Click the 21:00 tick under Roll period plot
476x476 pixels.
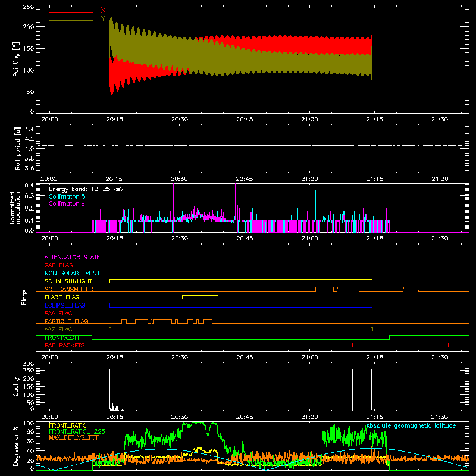click(309, 179)
